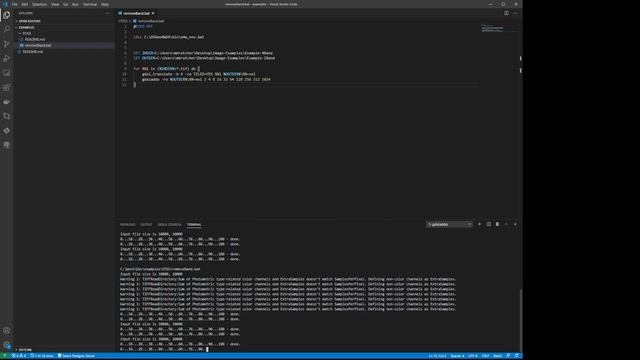Viewport: 640px width, 360px height.
Task: Open the View menu
Action: click(x=55, y=4)
